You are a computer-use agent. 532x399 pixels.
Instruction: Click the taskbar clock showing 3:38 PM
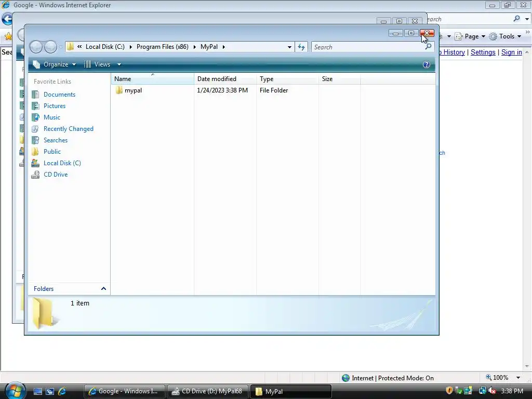coord(512,391)
